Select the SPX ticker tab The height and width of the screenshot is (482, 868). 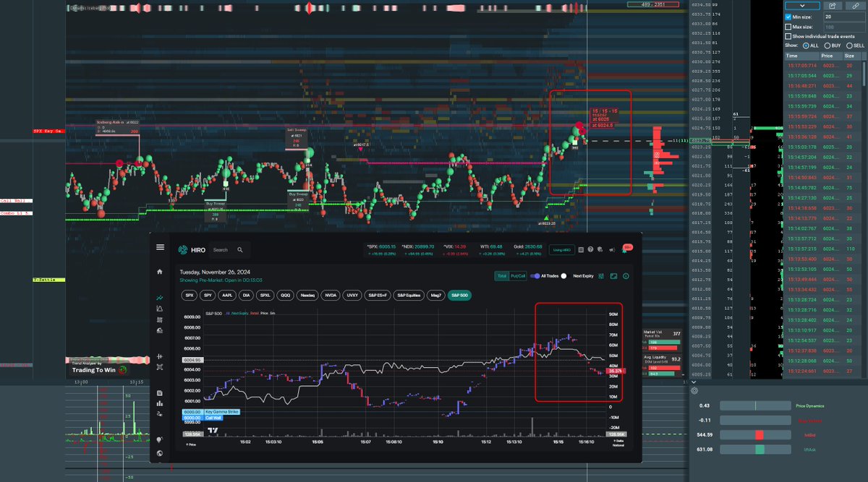click(x=190, y=296)
